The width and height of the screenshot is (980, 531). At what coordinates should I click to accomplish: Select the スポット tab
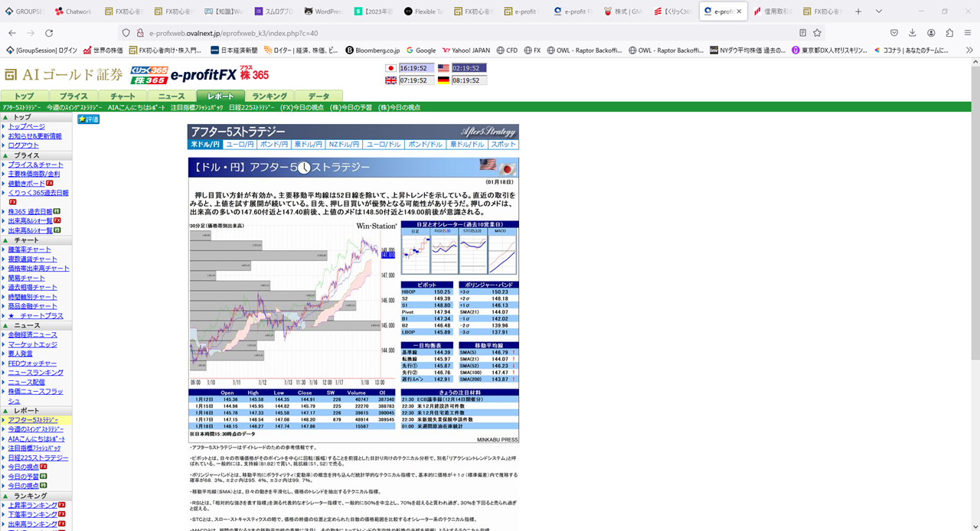pyautogui.click(x=503, y=145)
